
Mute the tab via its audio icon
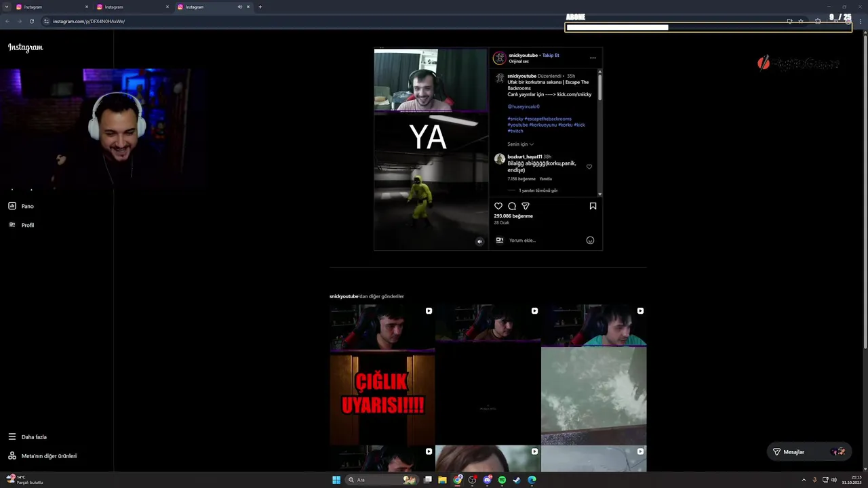click(x=239, y=7)
